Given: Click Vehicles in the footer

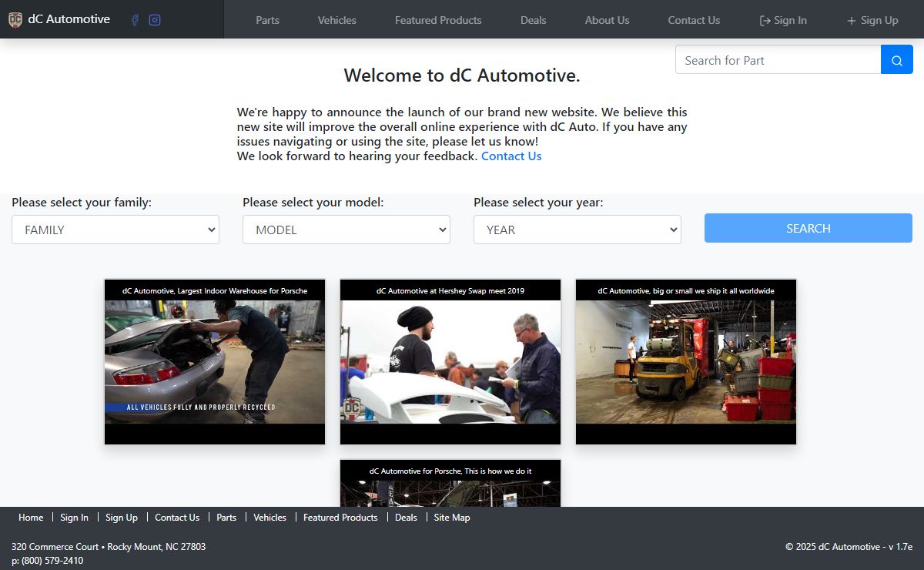Looking at the screenshot, I should 269,518.
